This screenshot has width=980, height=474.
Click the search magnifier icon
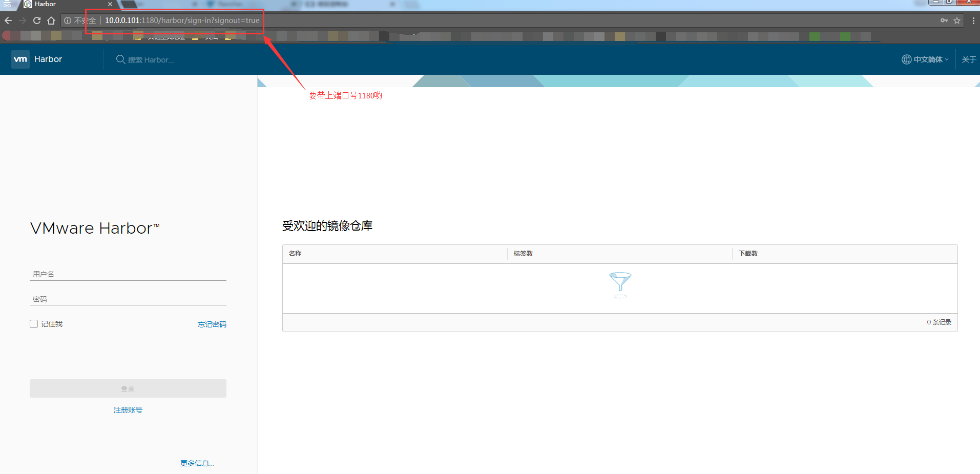click(x=120, y=59)
